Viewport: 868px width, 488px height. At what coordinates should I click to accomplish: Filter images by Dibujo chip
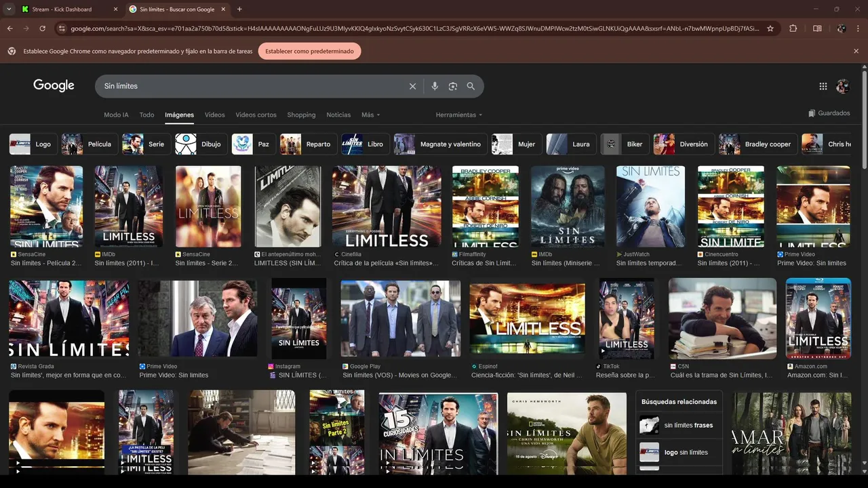pos(201,144)
